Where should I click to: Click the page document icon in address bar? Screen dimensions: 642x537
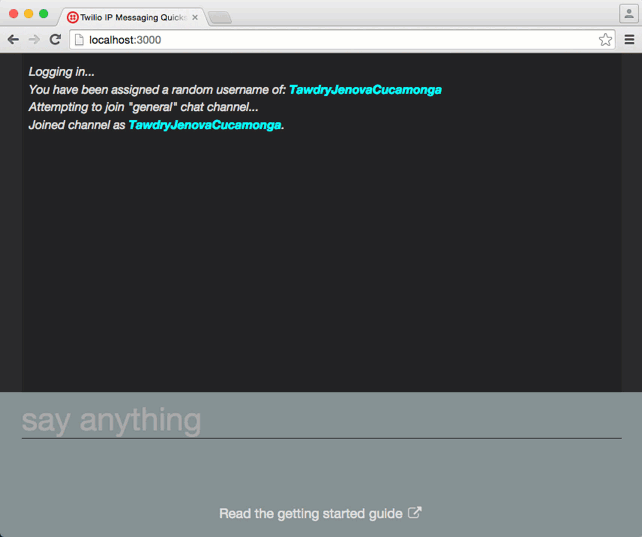[x=79, y=40]
